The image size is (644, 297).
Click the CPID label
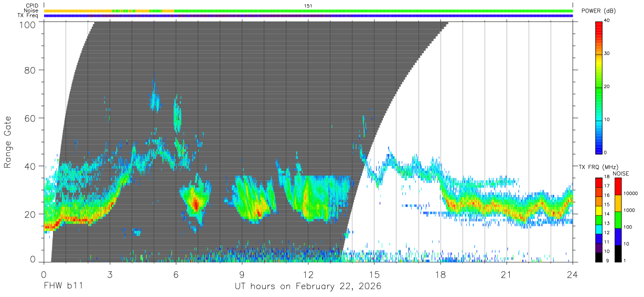point(32,6)
